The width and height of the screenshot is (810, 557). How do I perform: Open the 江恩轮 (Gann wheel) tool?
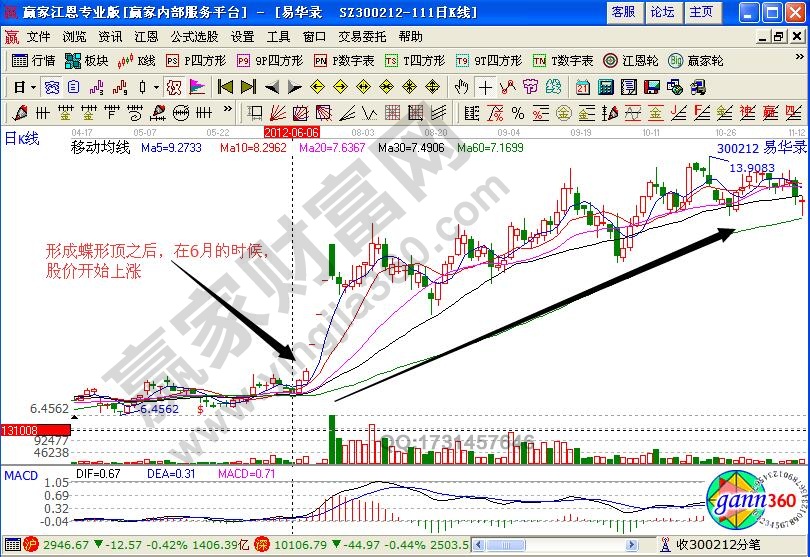point(631,60)
